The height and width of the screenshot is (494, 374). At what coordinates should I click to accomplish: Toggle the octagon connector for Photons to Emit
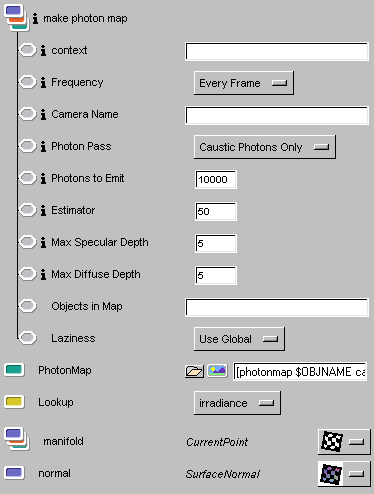pos(27,178)
